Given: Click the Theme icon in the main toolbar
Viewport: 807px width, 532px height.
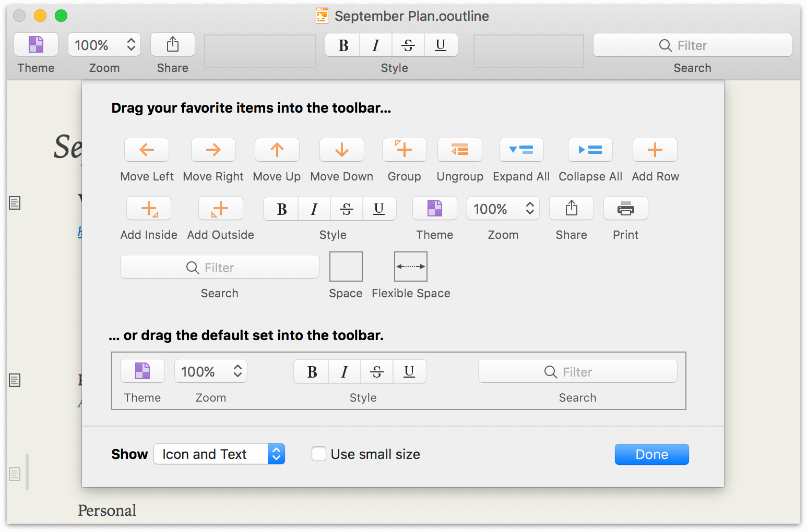Looking at the screenshot, I should click(x=36, y=45).
